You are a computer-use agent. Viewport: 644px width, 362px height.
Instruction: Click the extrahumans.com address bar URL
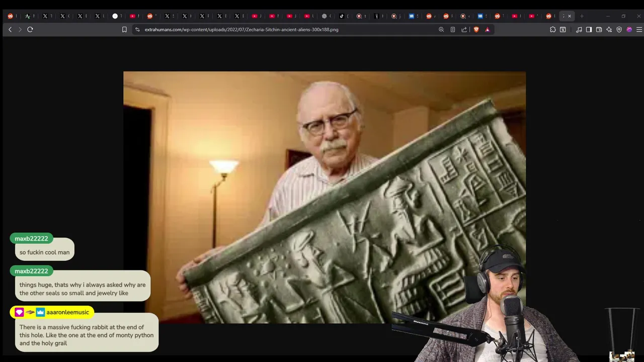point(242,30)
